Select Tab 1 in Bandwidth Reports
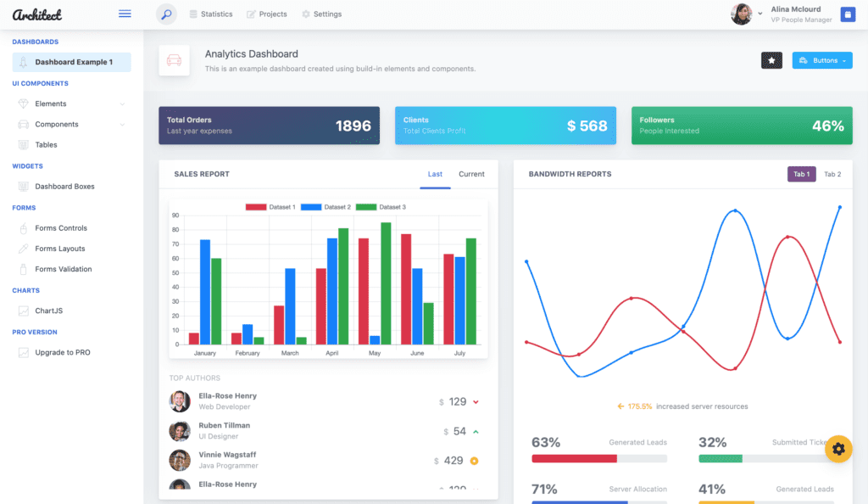Viewport: 868px width, 504px height. point(802,174)
